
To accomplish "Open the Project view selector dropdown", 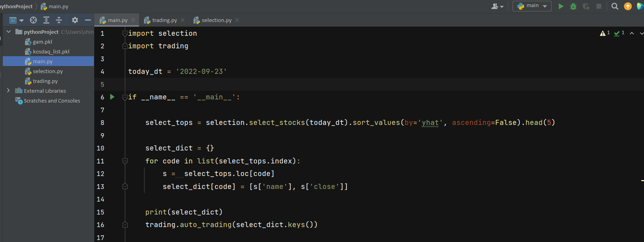I will (x=16, y=20).
